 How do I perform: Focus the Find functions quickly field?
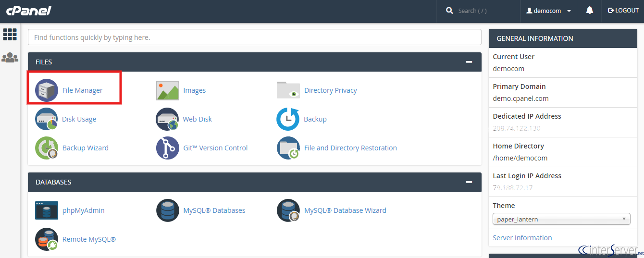click(x=255, y=37)
